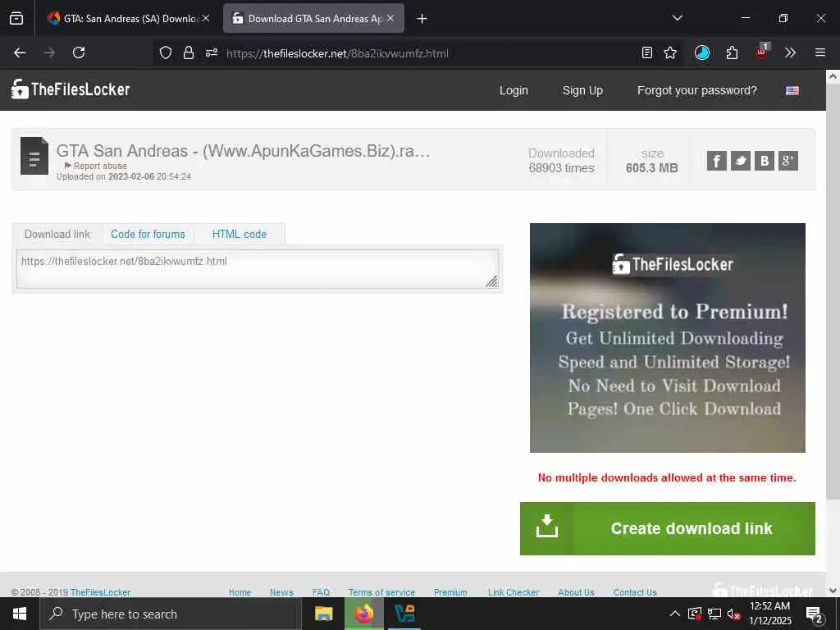Click the file document icon beside title
This screenshot has width=840, height=630.
point(34,156)
